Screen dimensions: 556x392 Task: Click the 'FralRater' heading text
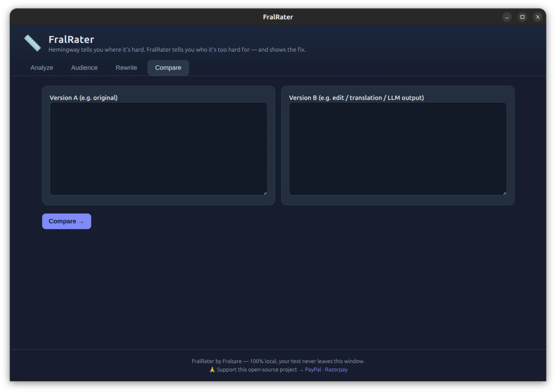(x=71, y=39)
